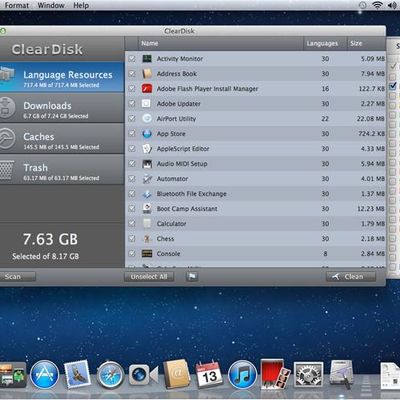
Task: Click the Address Book icon in list
Action: click(147, 74)
